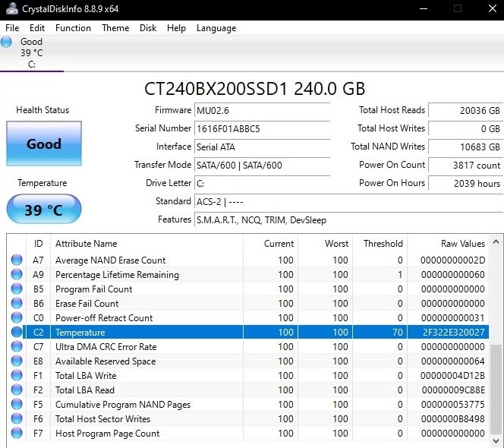Click the Standard field ACS-2

point(349,202)
